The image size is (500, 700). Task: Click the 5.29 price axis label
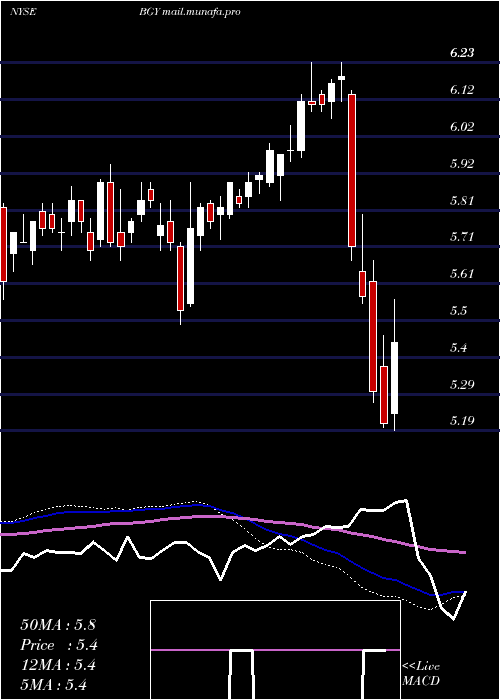pos(462,384)
